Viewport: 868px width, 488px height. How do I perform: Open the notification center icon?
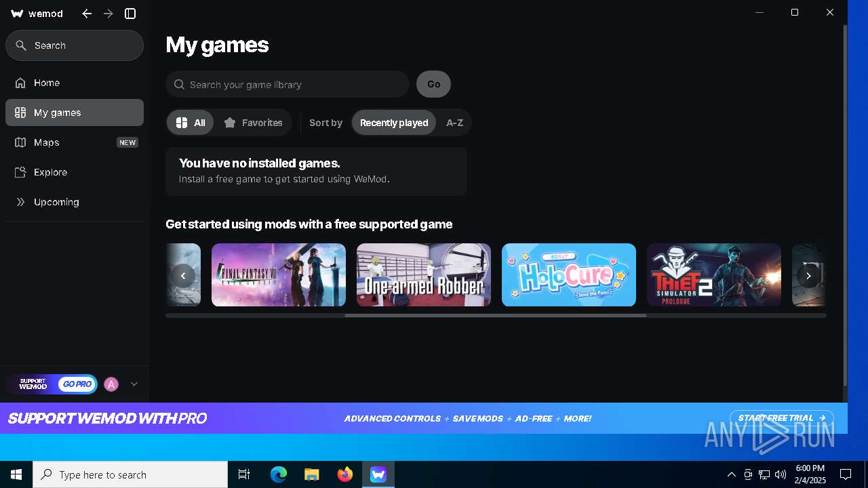click(x=846, y=474)
